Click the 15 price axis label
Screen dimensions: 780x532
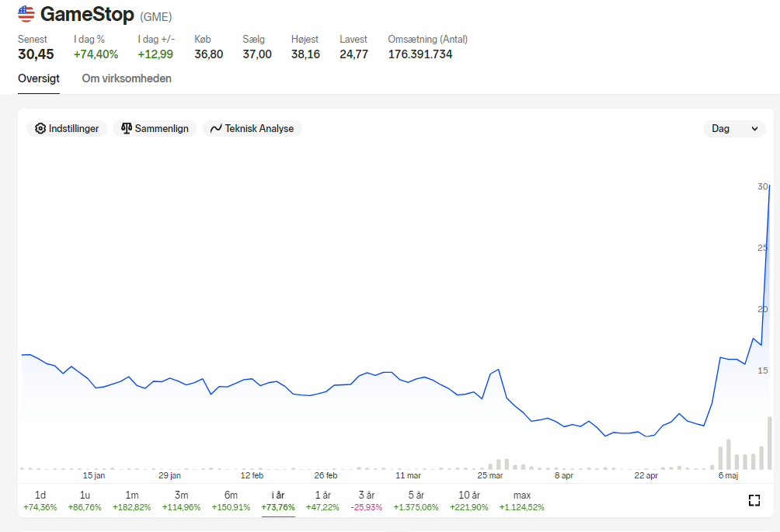[763, 370]
